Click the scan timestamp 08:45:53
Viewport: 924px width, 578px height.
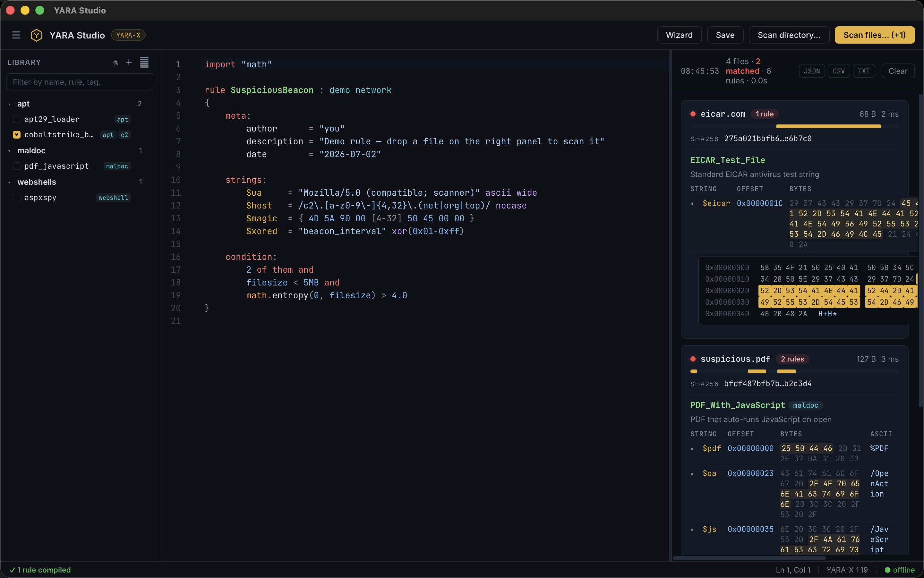[x=700, y=71]
